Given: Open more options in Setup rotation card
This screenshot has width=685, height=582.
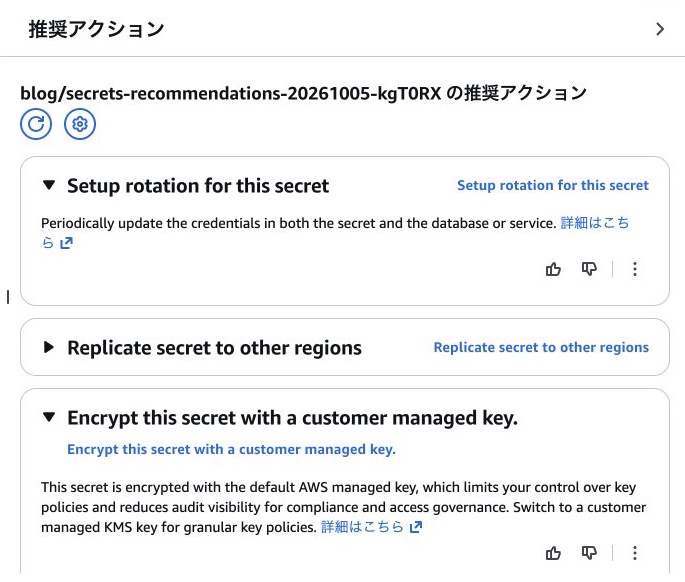Looking at the screenshot, I should pyautogui.click(x=635, y=269).
